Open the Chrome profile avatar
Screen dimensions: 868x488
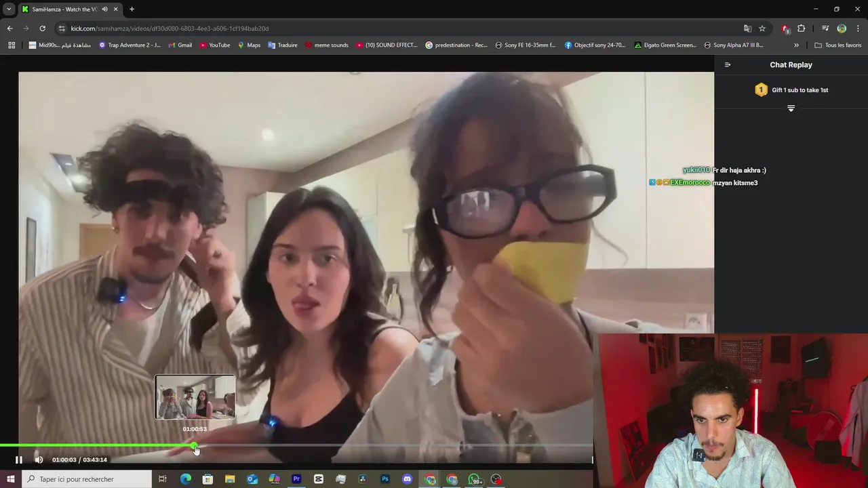click(842, 28)
